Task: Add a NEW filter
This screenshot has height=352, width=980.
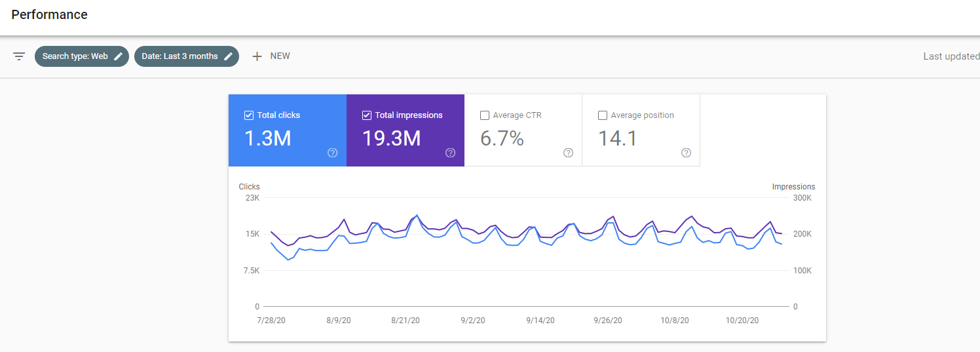Action: coord(271,56)
